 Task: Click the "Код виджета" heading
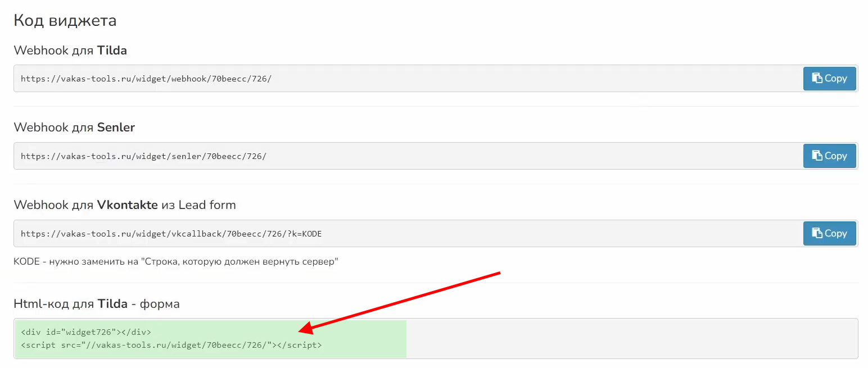[65, 21]
